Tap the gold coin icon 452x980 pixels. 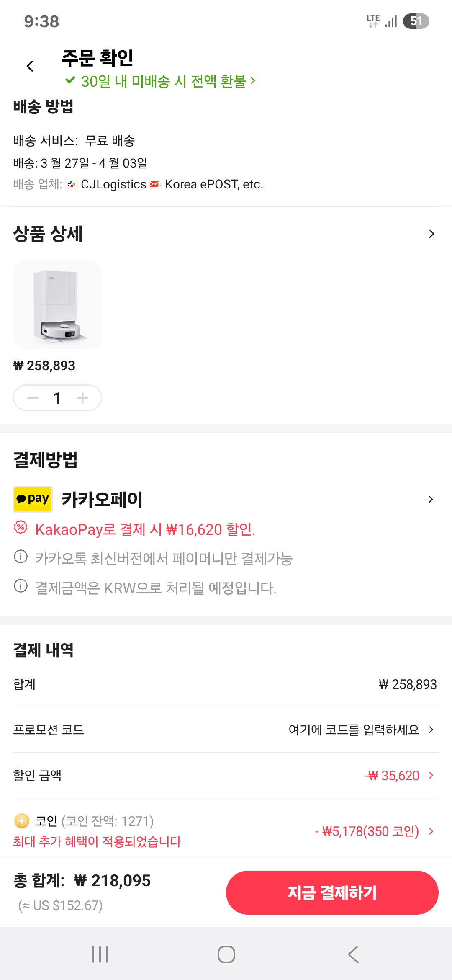(22, 821)
